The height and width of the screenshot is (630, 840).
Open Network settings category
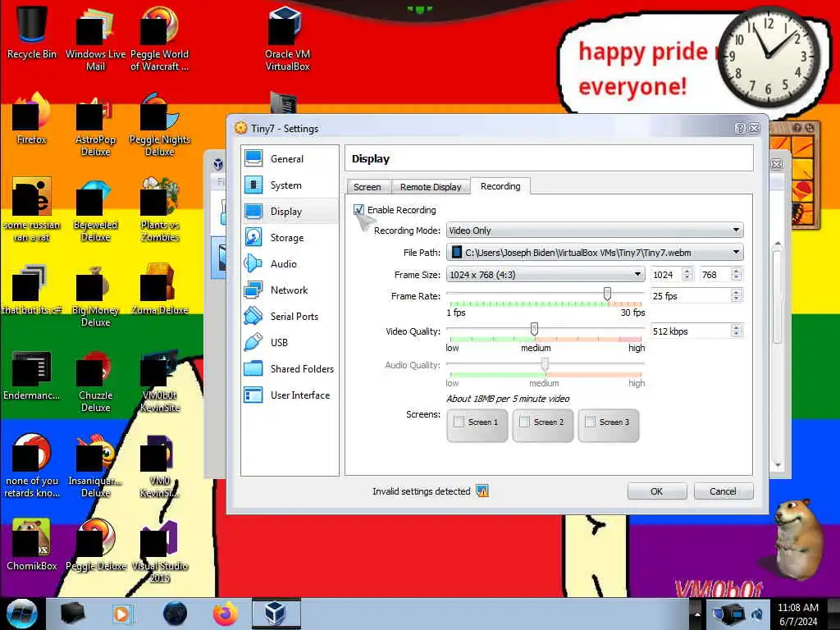tap(290, 290)
